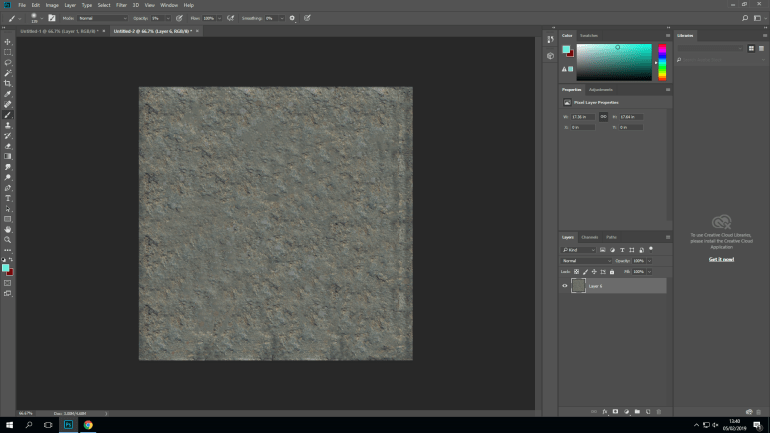The width and height of the screenshot is (770, 433).
Task: Select the Gradient tool
Action: pos(8,157)
